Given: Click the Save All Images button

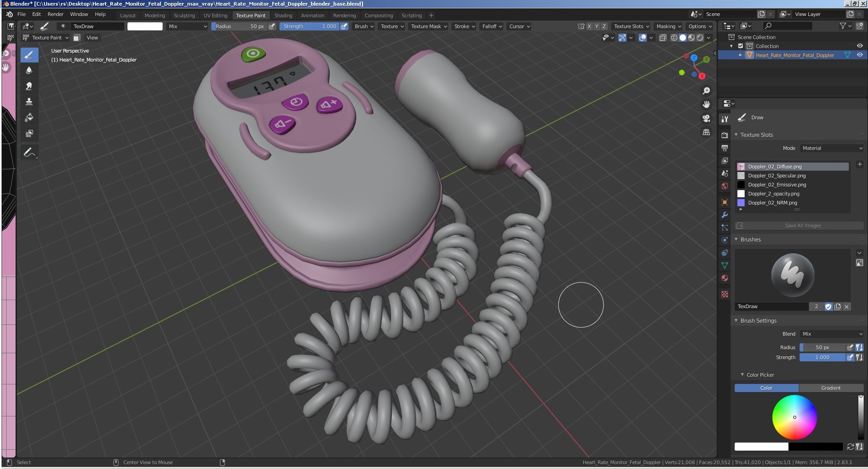Looking at the screenshot, I should click(799, 225).
